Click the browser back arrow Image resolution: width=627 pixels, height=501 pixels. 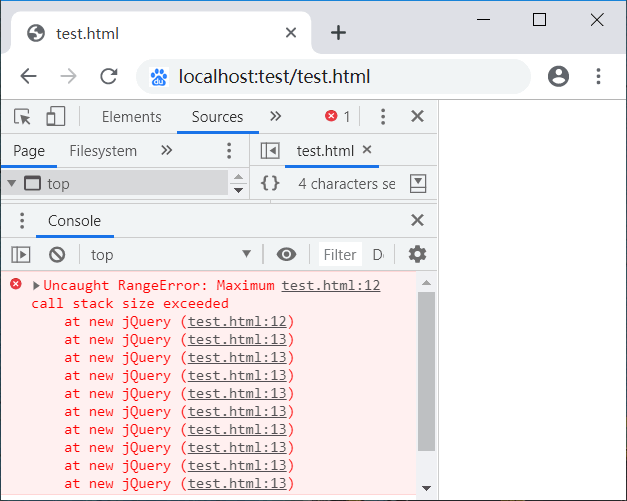(x=28, y=76)
